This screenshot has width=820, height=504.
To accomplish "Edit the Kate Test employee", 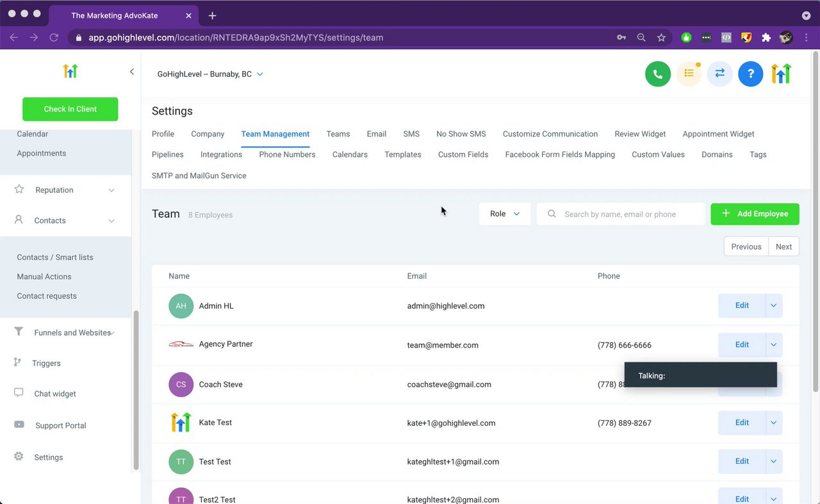I will [x=742, y=423].
